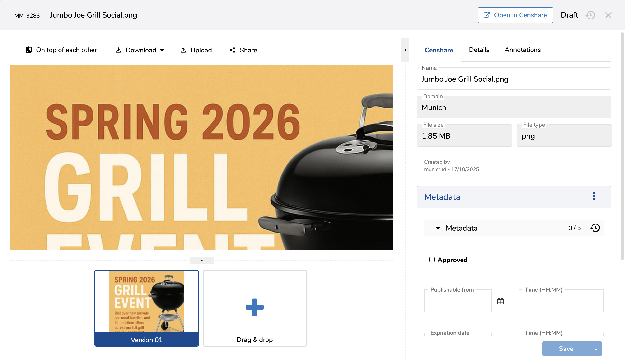Open the Save button split dropdown arrow
Image resolution: width=625 pixels, height=364 pixels.
(596, 349)
